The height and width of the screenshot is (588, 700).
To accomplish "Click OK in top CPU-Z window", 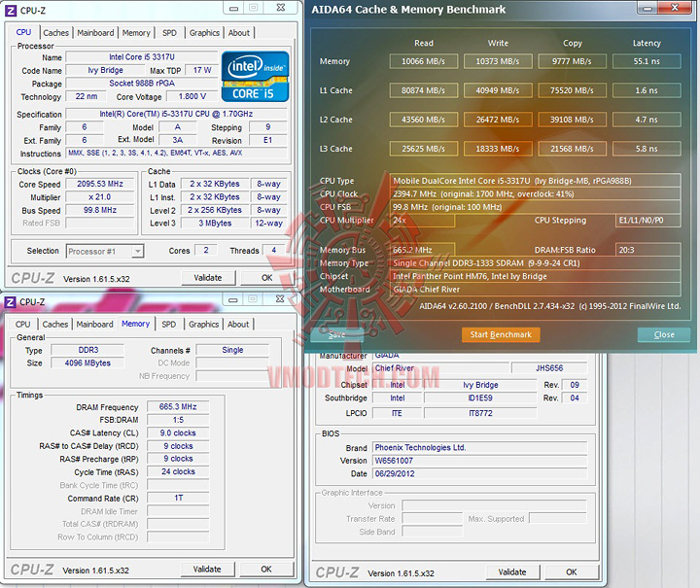I will (266, 278).
